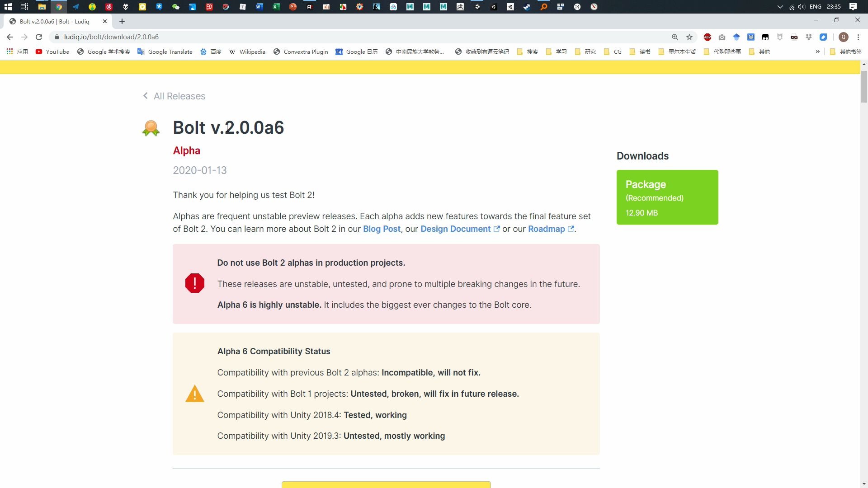The width and height of the screenshot is (868, 488).
Task: Expand the 其他书签 bookmark folder
Action: 846,52
